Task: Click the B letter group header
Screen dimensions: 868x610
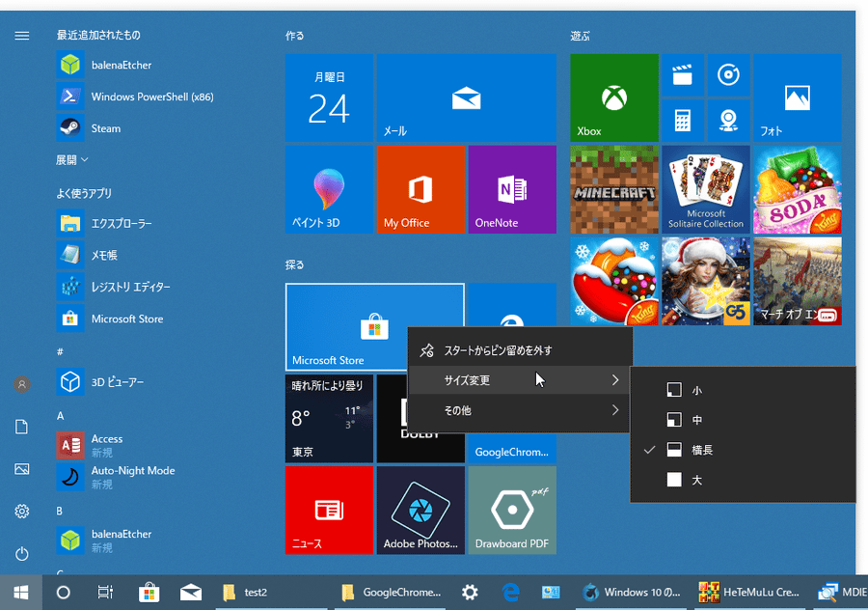Action: (59, 511)
